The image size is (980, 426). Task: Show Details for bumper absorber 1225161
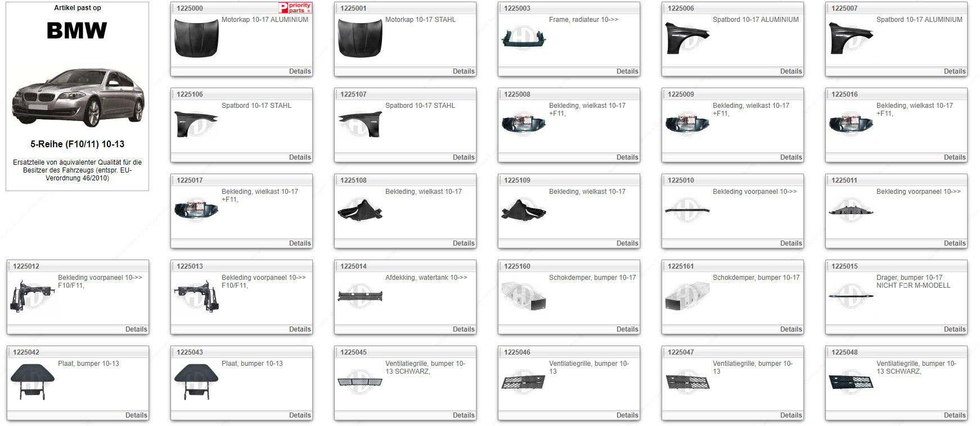pos(791,329)
